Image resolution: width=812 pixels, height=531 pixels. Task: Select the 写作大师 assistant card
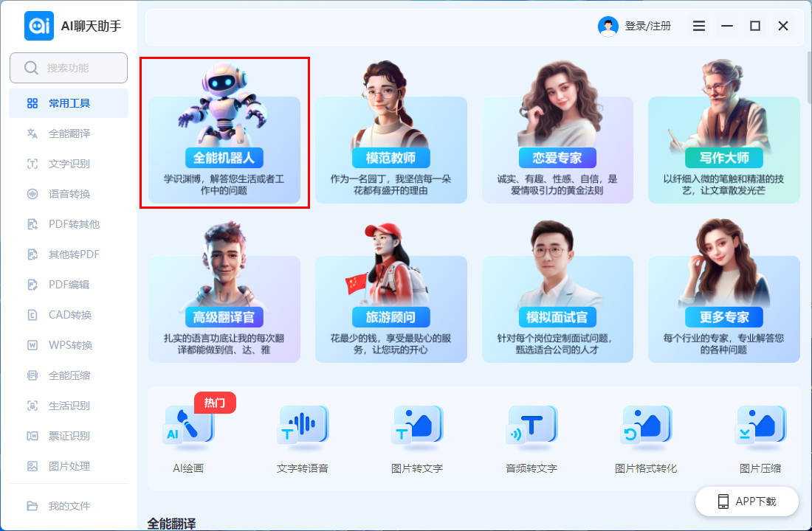[x=724, y=133]
